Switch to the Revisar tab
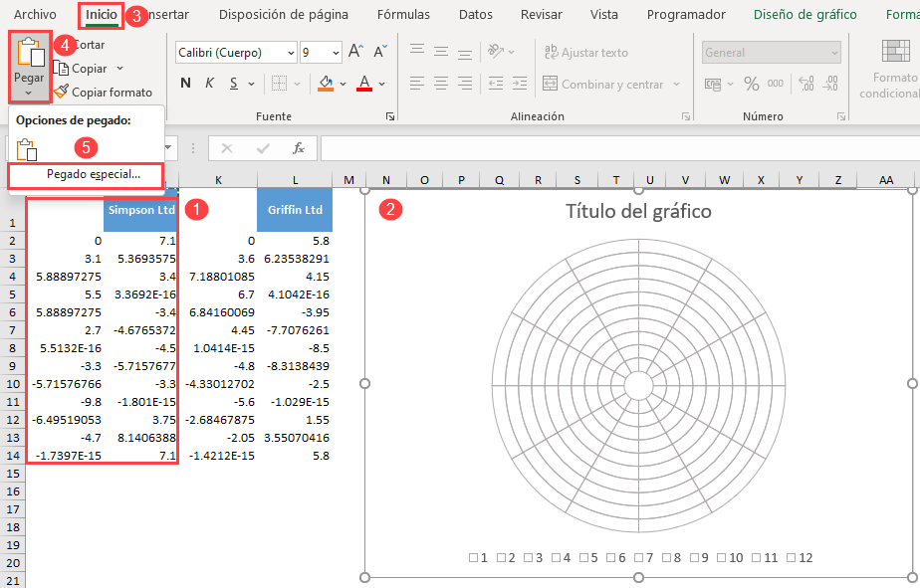The height and width of the screenshot is (588, 920). [541, 15]
